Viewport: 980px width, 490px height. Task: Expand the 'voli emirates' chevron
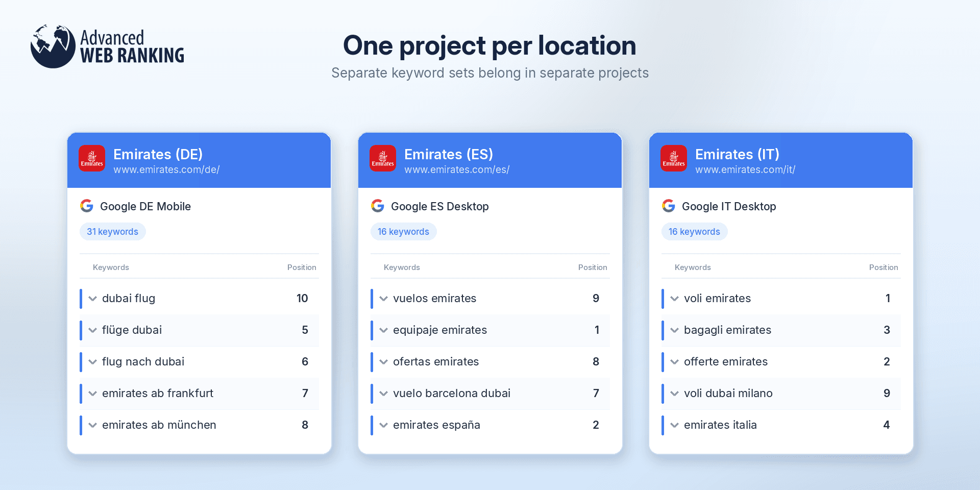click(674, 299)
